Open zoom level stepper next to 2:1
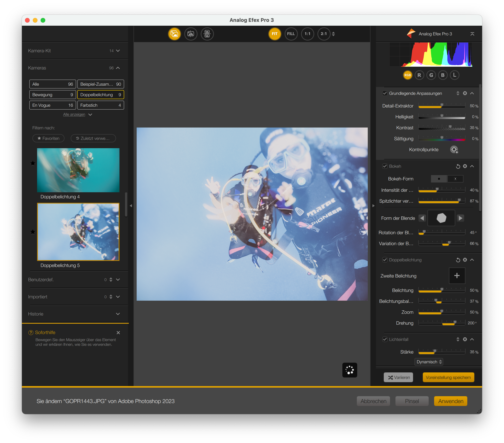Image resolution: width=504 pixels, height=443 pixels. tap(333, 34)
